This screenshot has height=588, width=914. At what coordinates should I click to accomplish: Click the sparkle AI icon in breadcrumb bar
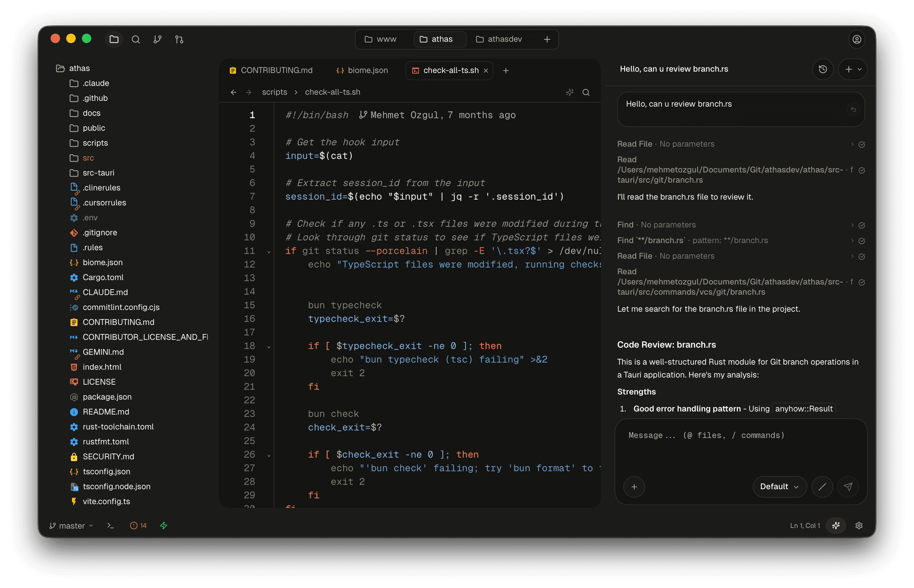[569, 92]
